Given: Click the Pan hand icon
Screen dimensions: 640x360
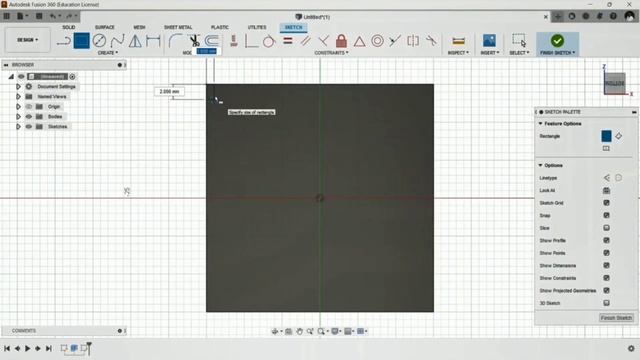Looking at the screenshot, I should [299, 331].
